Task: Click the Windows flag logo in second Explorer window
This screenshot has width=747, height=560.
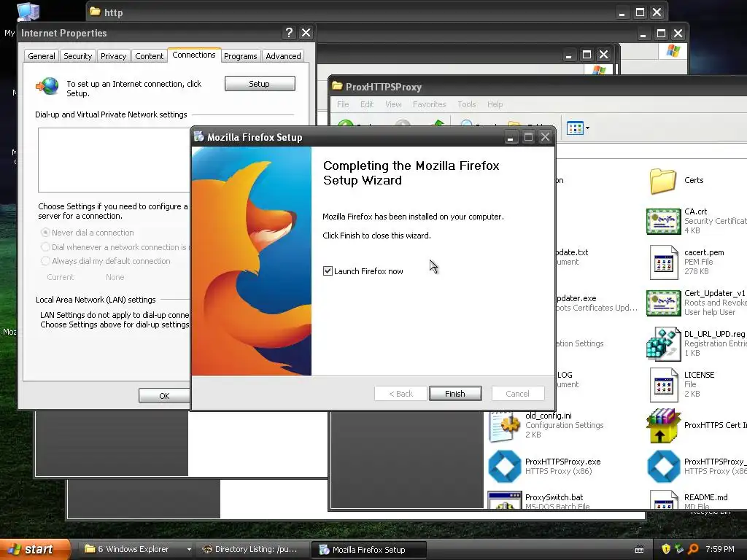Action: (x=673, y=50)
